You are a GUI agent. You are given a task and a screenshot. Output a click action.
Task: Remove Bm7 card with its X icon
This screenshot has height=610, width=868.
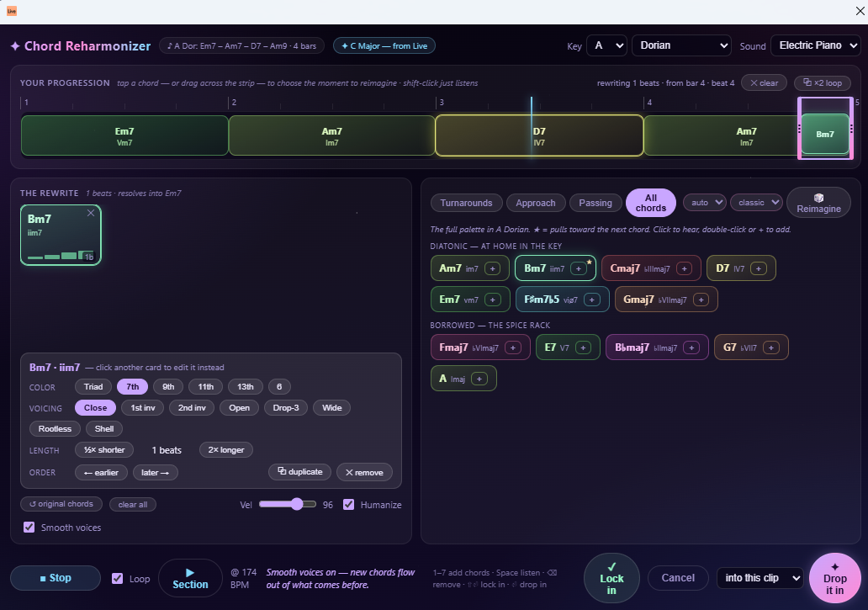click(x=91, y=213)
